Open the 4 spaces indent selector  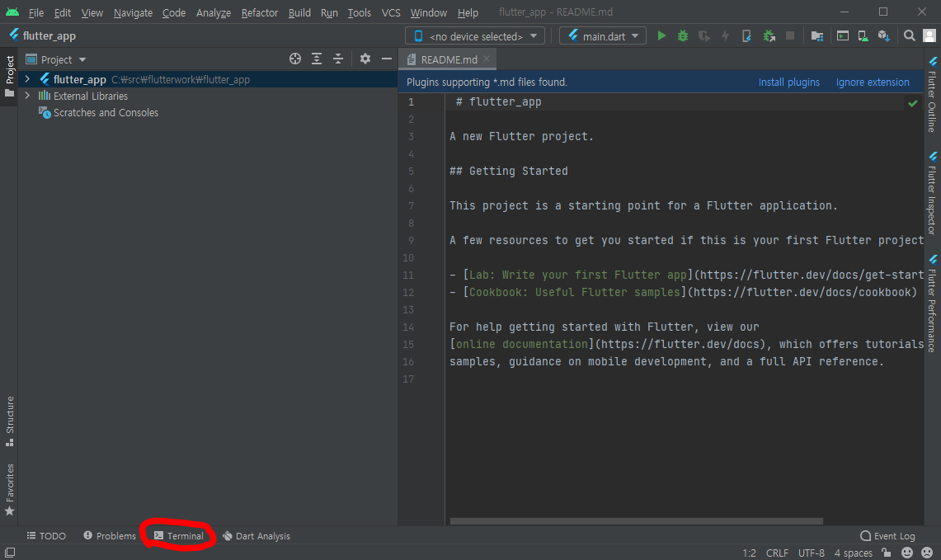point(853,553)
